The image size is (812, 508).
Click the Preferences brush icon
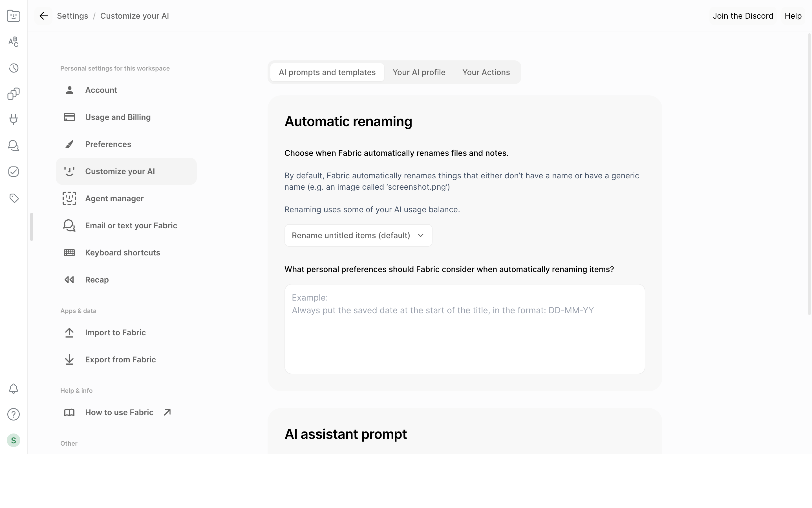pyautogui.click(x=69, y=144)
